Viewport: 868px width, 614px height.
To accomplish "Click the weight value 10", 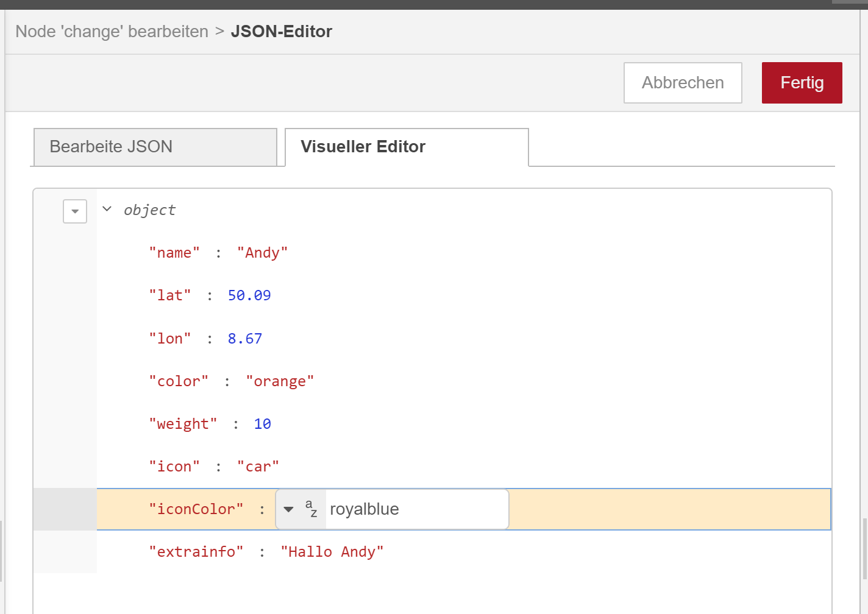I will click(x=263, y=424).
